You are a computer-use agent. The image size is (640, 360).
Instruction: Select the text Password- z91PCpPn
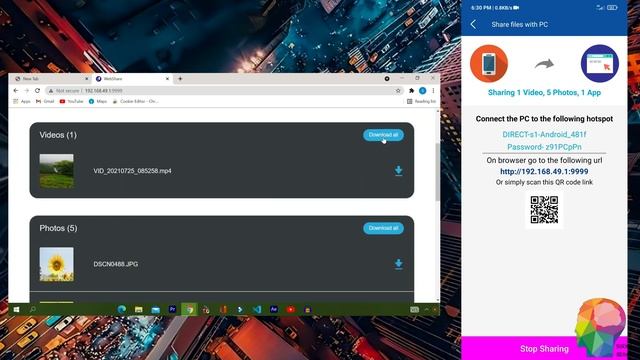544,147
